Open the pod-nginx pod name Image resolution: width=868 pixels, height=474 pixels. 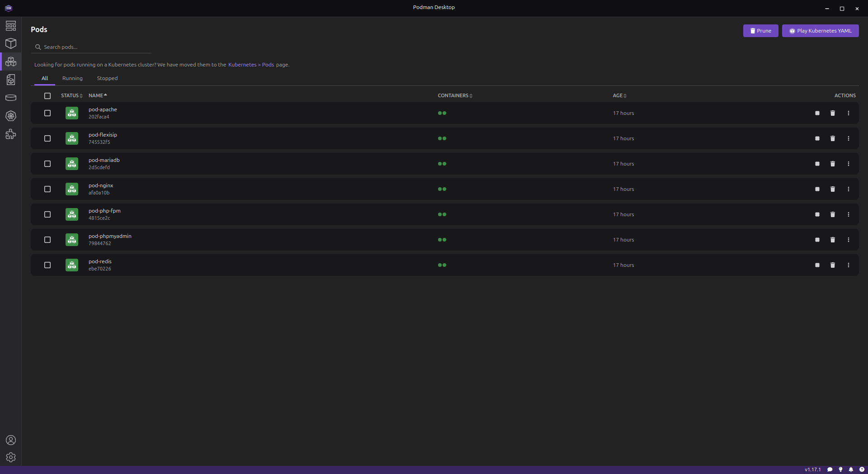click(x=101, y=185)
